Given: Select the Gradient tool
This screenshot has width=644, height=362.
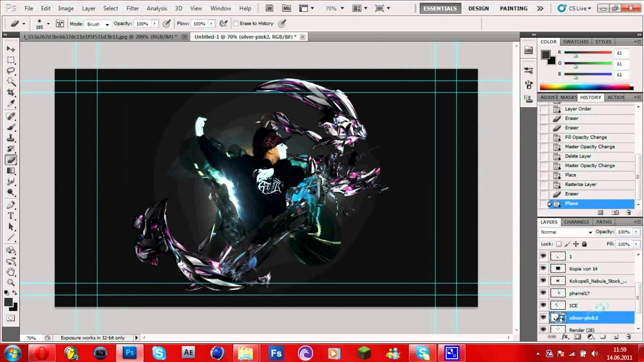Looking at the screenshot, I should click(x=11, y=171).
